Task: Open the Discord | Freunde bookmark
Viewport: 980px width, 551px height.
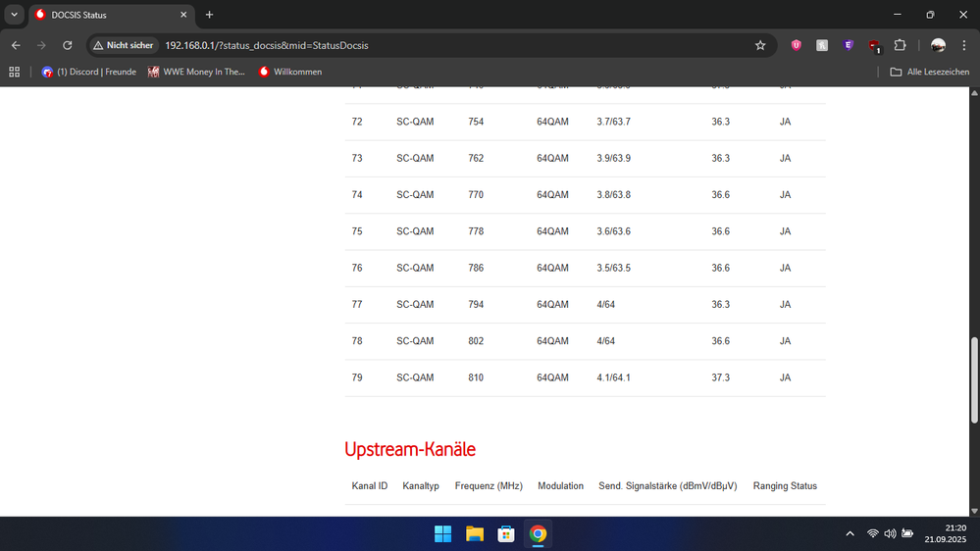Action: 88,72
